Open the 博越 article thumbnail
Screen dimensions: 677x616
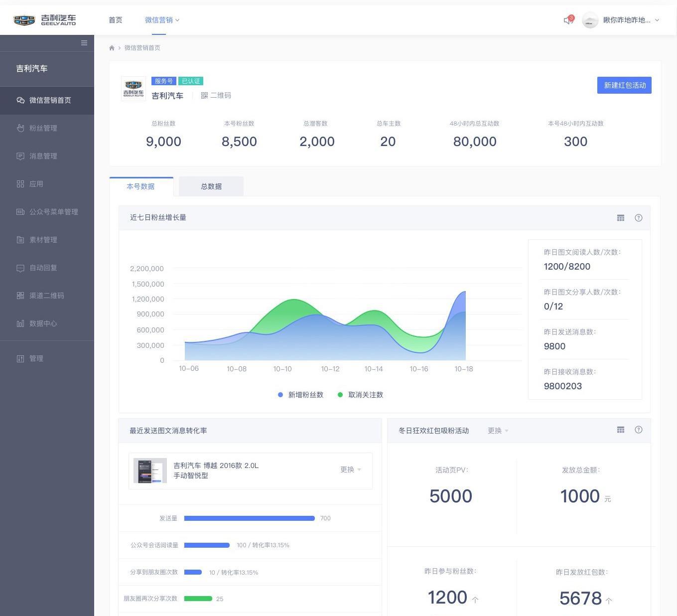pyautogui.click(x=150, y=470)
